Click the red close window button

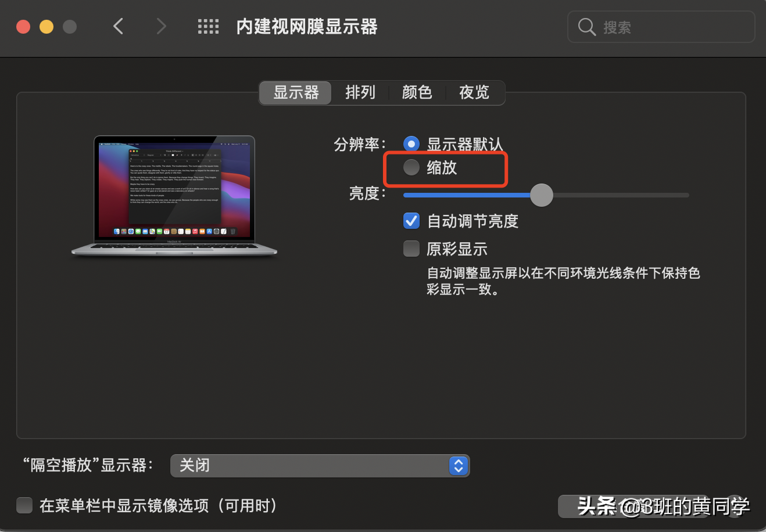click(x=23, y=27)
